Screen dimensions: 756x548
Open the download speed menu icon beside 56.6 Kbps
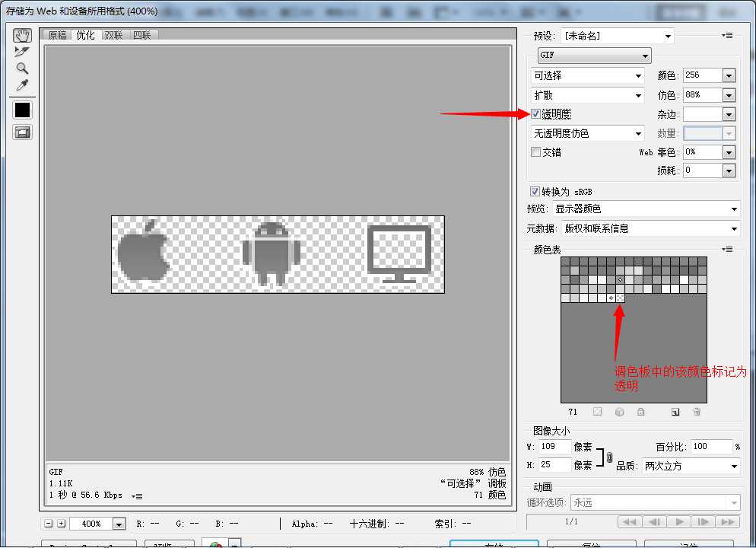(137, 496)
